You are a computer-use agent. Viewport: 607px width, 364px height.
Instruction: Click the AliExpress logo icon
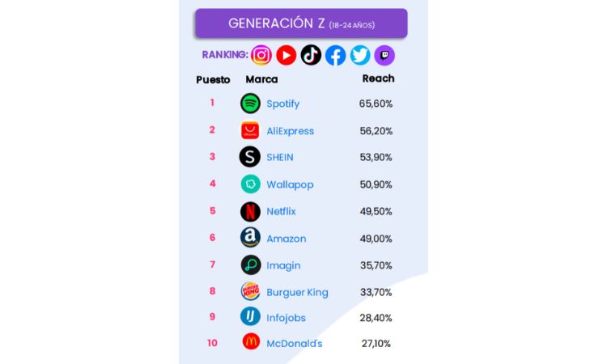250,130
